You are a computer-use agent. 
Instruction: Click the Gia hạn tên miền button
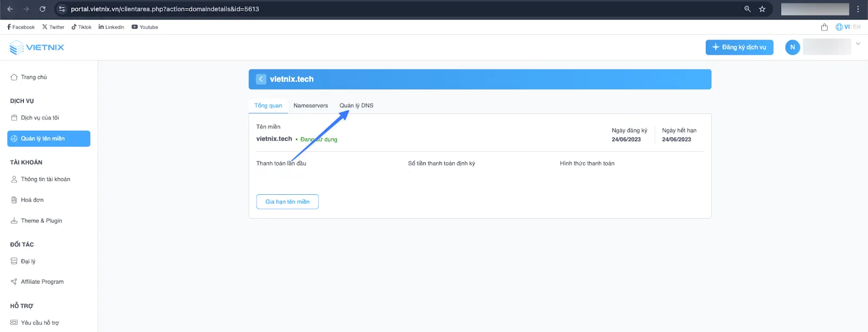click(287, 202)
